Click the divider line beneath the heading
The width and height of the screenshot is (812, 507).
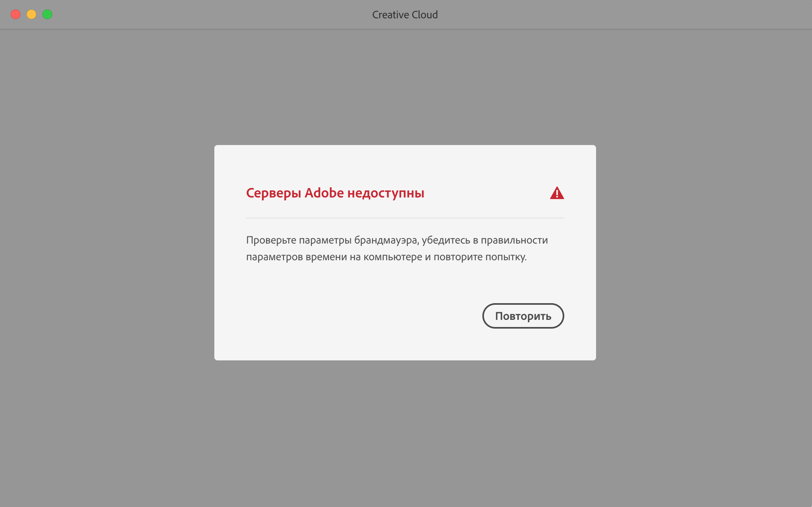[x=405, y=218]
